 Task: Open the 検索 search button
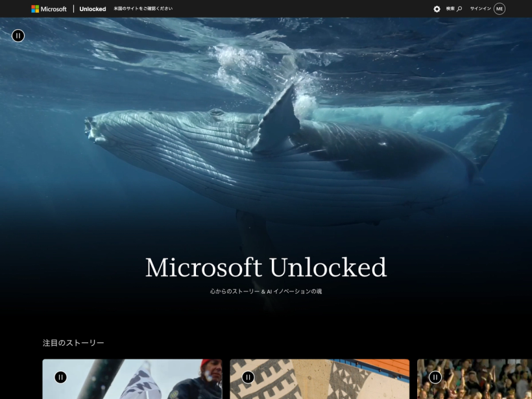coord(454,9)
